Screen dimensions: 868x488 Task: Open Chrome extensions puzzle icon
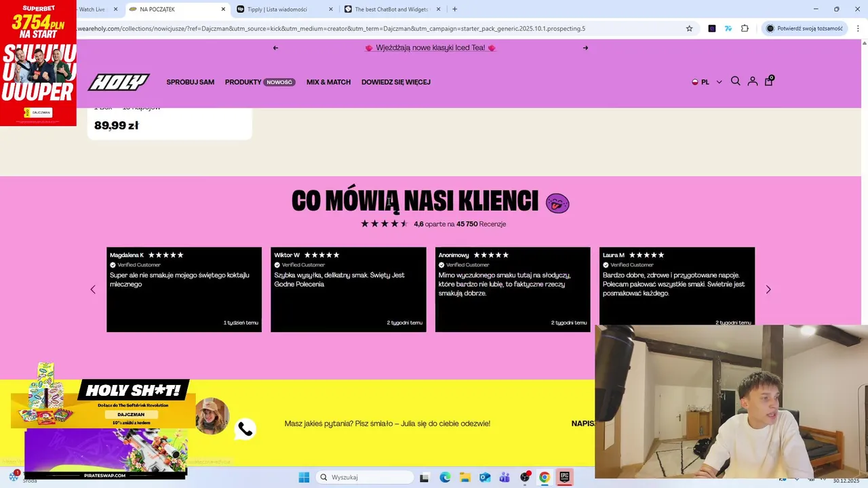coord(745,28)
